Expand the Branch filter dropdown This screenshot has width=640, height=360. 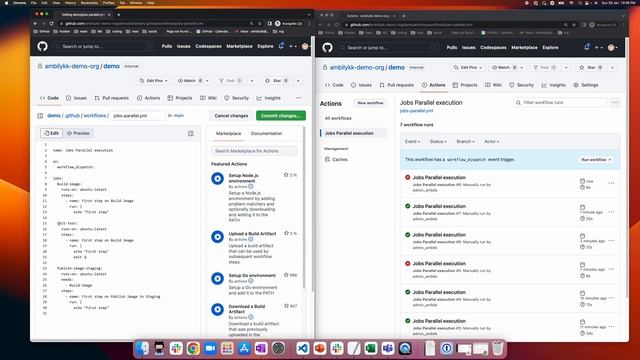point(465,142)
